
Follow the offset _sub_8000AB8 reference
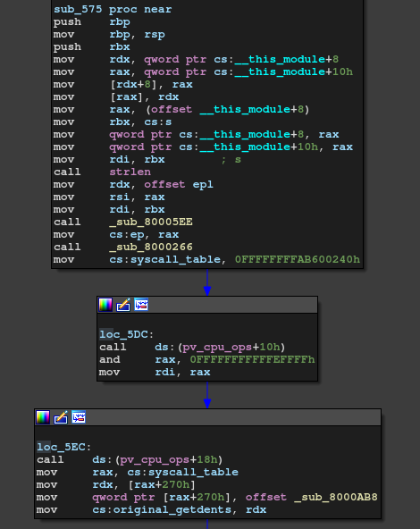pyautogui.click(x=312, y=498)
